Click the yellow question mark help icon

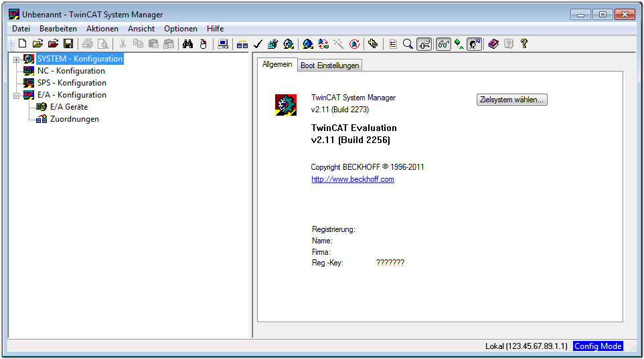coord(524,44)
